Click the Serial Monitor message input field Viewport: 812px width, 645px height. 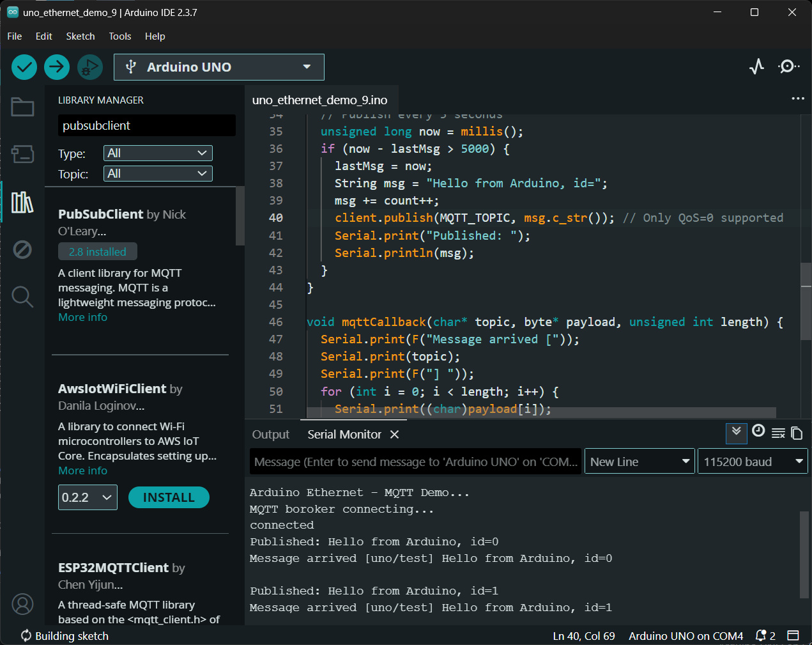pyautogui.click(x=415, y=462)
